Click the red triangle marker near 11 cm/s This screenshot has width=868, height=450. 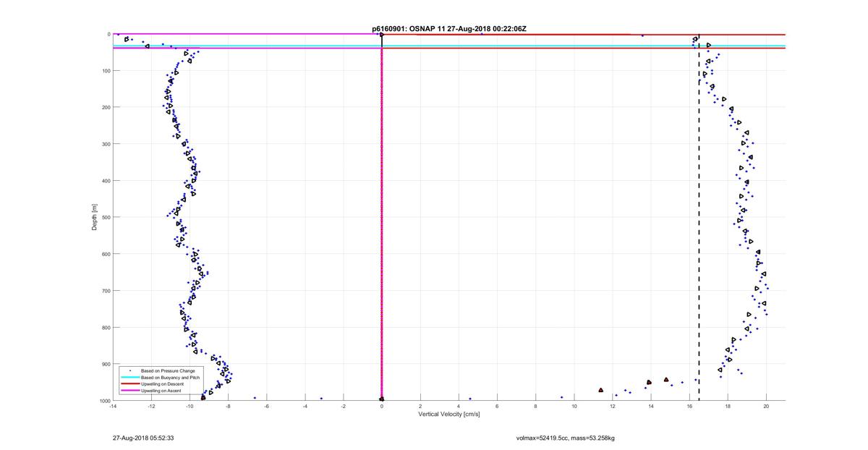click(601, 390)
